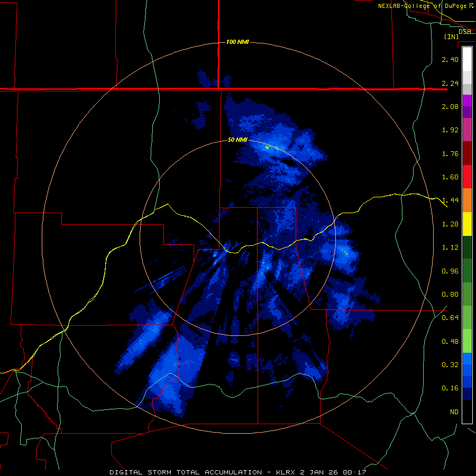476x476 pixels.
Task: Pick the light green swatch beside 0.48
Action: point(467,341)
